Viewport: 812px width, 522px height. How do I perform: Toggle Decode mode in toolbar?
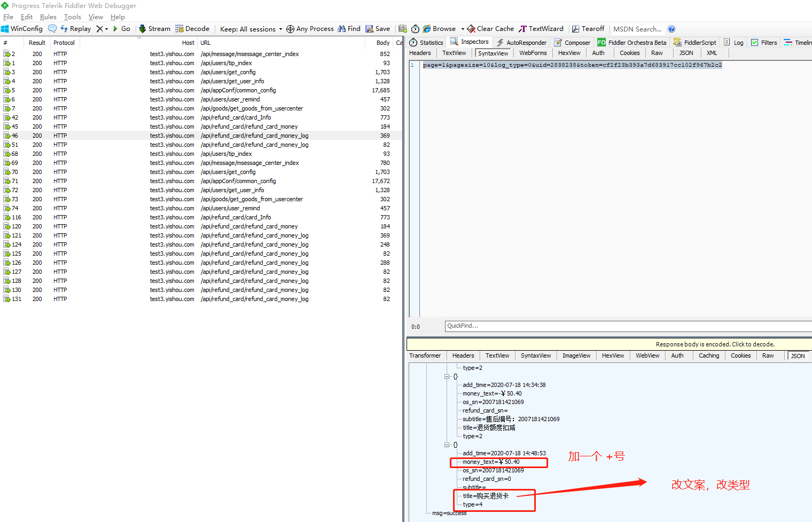pyautogui.click(x=192, y=29)
